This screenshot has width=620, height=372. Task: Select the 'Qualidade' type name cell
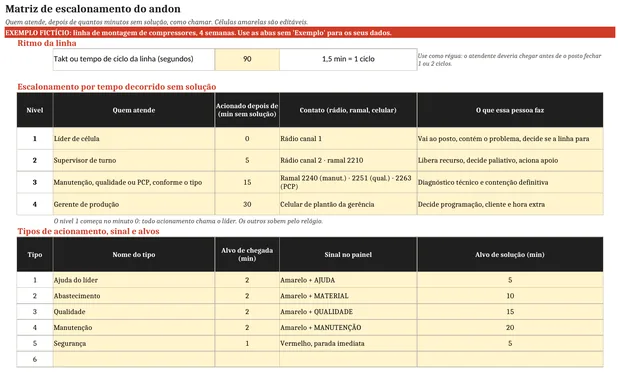tap(134, 312)
